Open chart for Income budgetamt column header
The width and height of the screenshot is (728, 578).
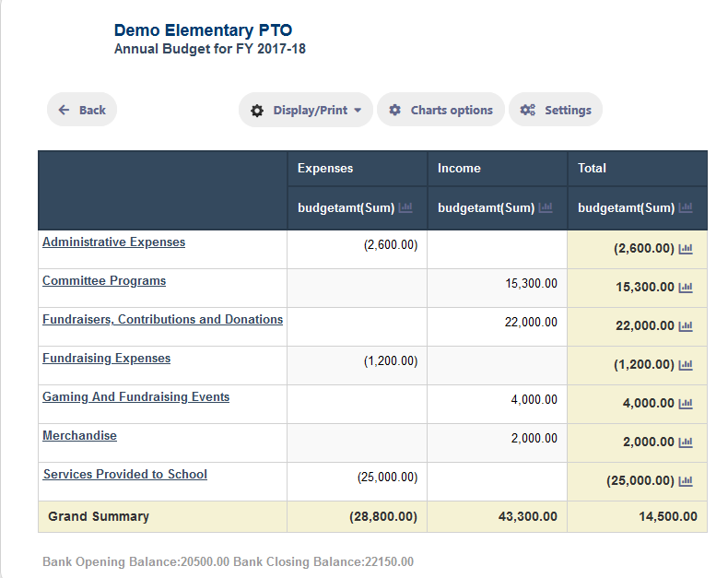coord(546,207)
